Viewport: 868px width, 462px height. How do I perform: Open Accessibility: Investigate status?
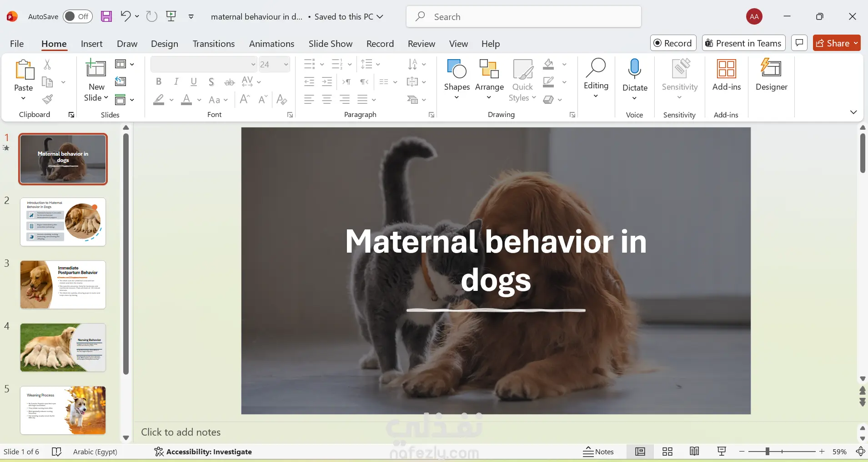(x=203, y=452)
